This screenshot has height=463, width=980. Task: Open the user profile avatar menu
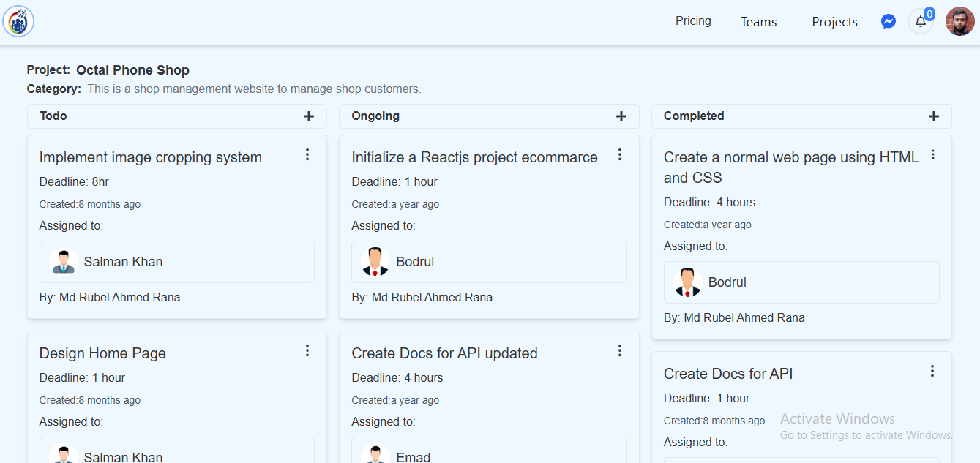pos(960,21)
